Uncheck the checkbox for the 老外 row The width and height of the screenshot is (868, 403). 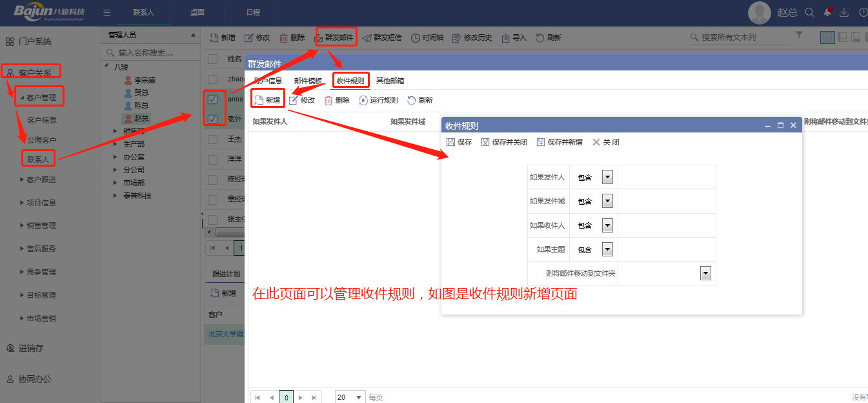click(x=212, y=119)
